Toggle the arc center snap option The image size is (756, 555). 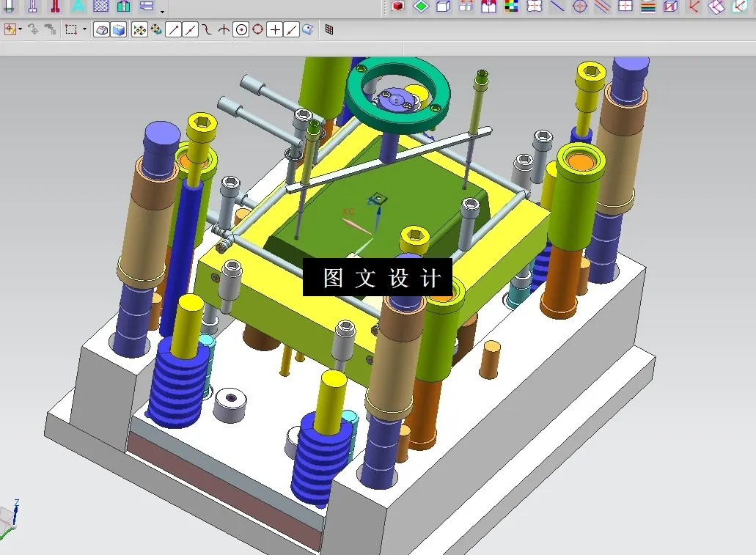tap(242, 29)
